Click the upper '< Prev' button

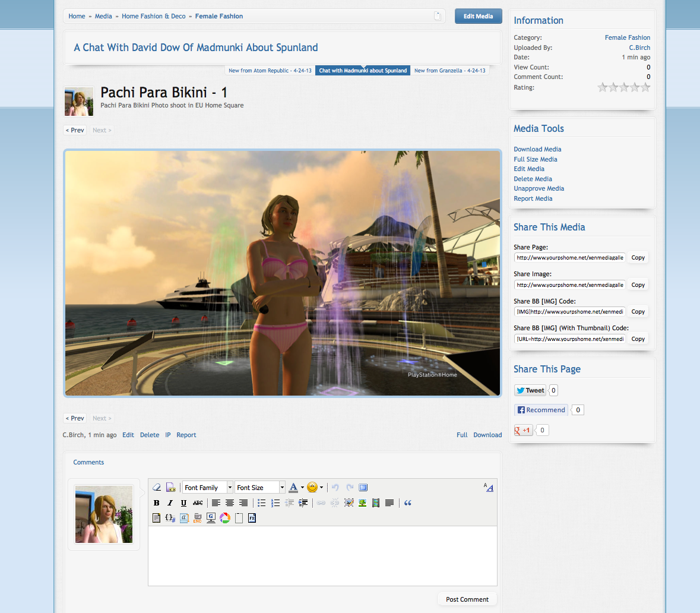point(75,130)
